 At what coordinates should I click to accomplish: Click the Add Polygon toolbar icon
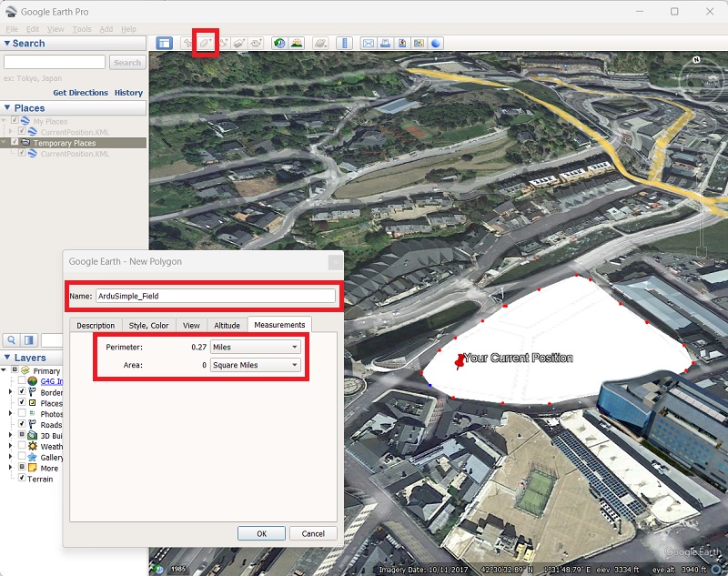206,43
